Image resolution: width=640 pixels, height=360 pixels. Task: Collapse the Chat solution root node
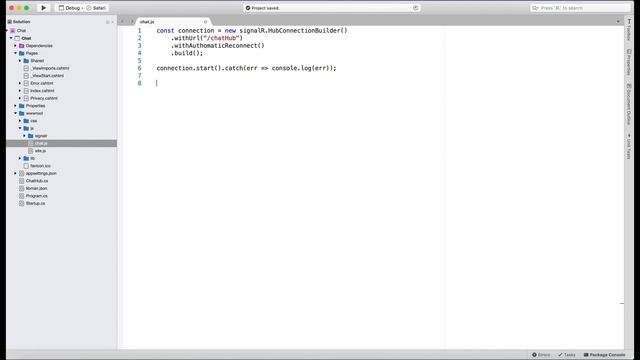point(7,31)
